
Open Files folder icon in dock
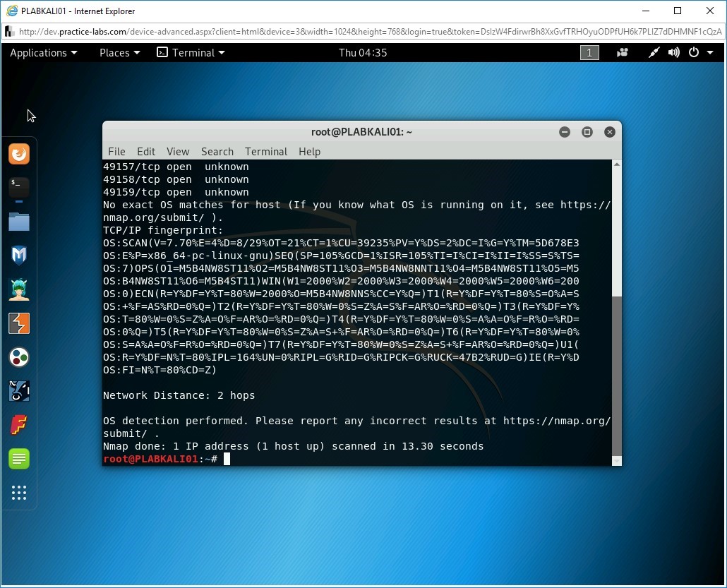19,222
